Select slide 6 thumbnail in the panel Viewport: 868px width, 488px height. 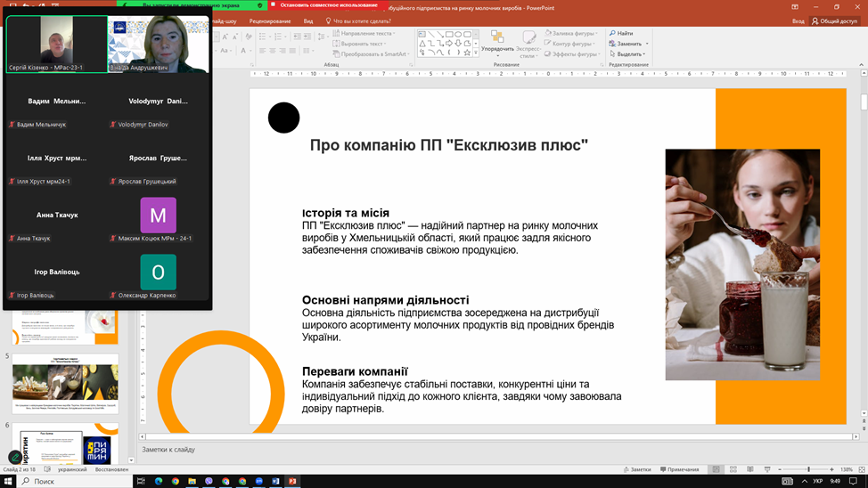[x=65, y=443]
